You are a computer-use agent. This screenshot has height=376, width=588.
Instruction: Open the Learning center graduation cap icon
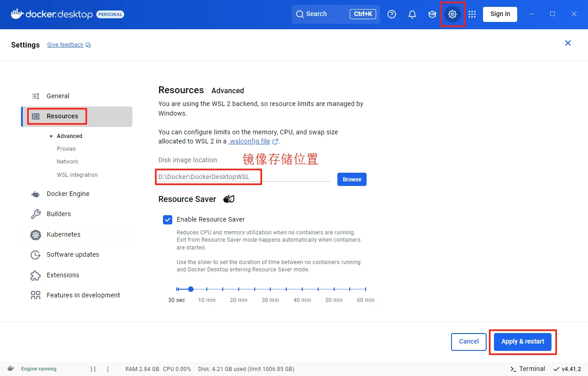(432, 14)
